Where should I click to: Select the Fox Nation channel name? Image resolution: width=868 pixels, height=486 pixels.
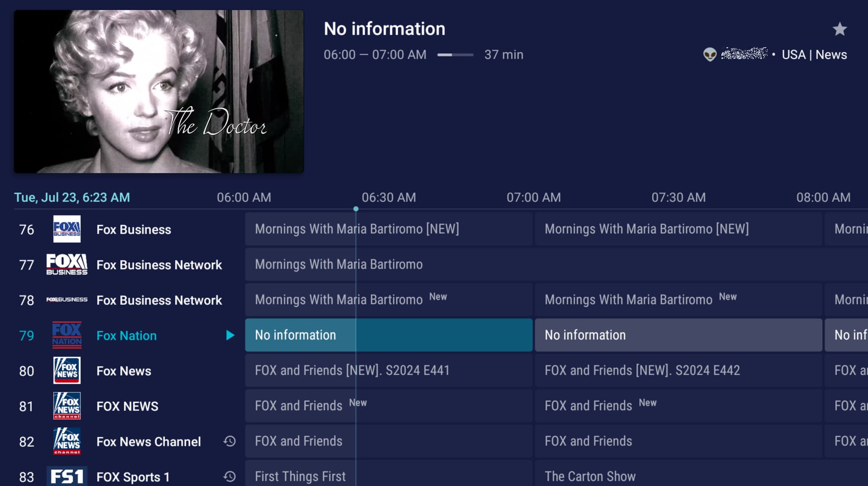[x=127, y=335]
